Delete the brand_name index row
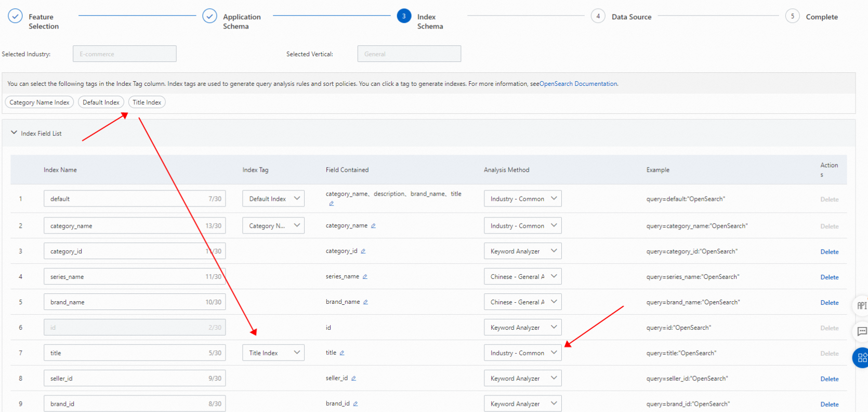This screenshot has height=412, width=868. click(x=830, y=303)
